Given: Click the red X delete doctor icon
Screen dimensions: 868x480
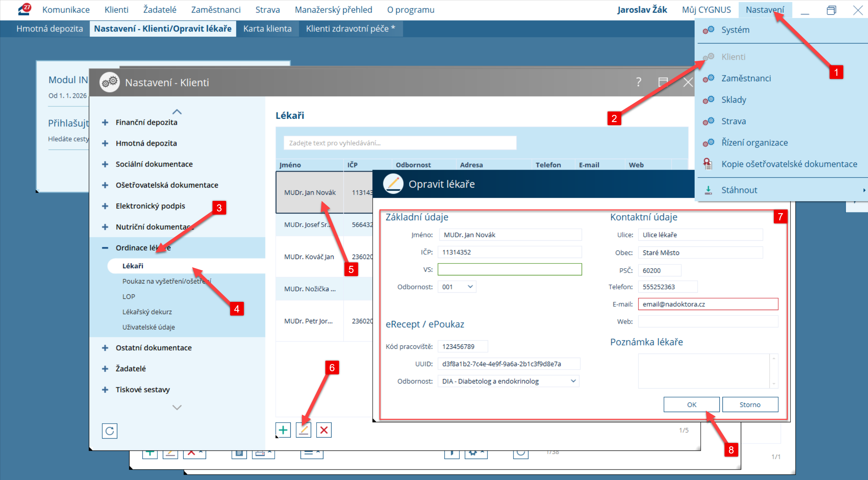Looking at the screenshot, I should (x=324, y=430).
